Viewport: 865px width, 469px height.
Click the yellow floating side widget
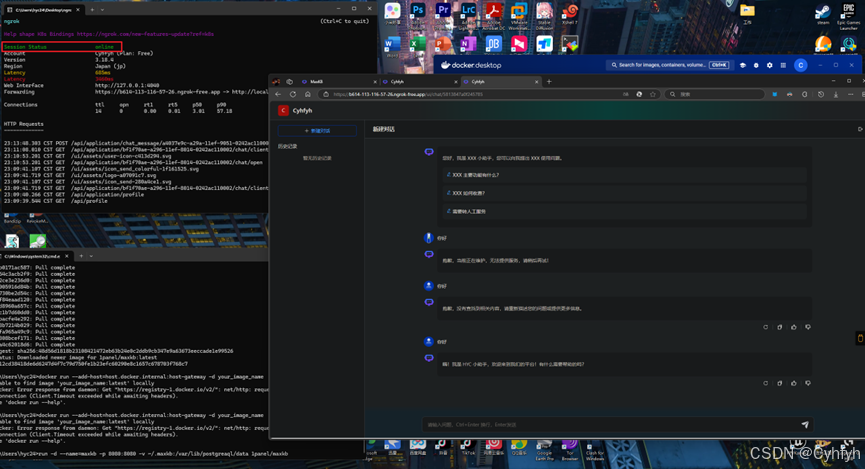click(859, 338)
